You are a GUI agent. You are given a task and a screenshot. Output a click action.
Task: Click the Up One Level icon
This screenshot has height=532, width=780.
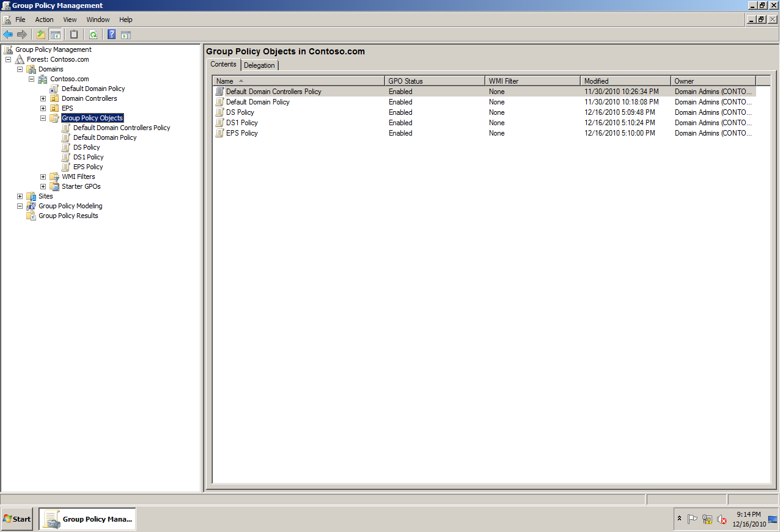pyautogui.click(x=41, y=34)
